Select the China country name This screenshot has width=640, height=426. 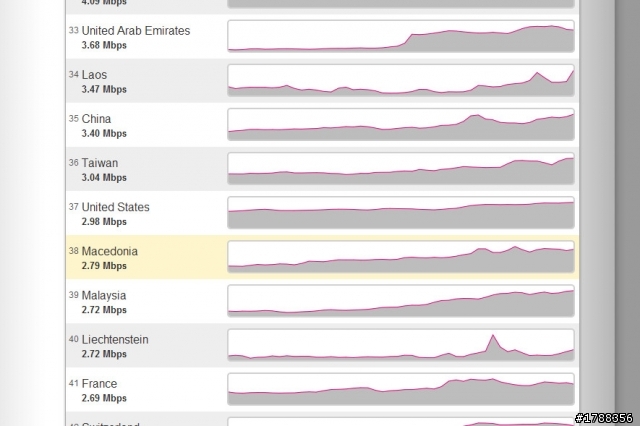96,119
